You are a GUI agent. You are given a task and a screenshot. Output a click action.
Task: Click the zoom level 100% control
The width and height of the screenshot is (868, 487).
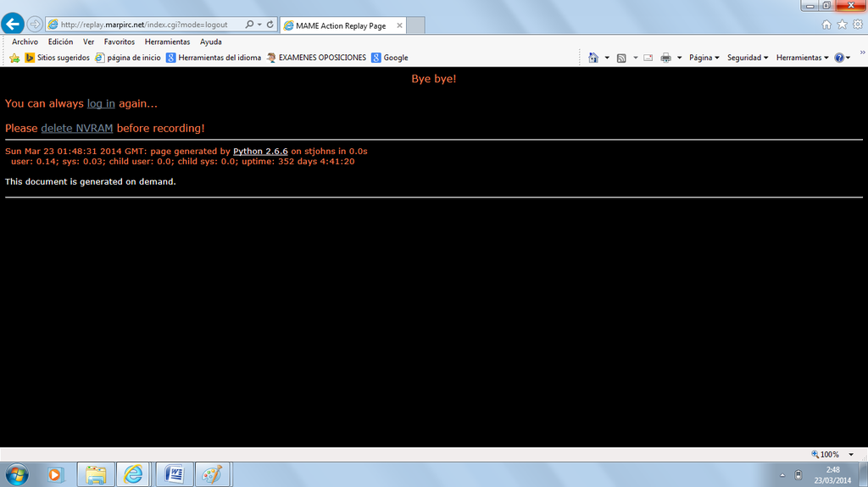(825, 454)
